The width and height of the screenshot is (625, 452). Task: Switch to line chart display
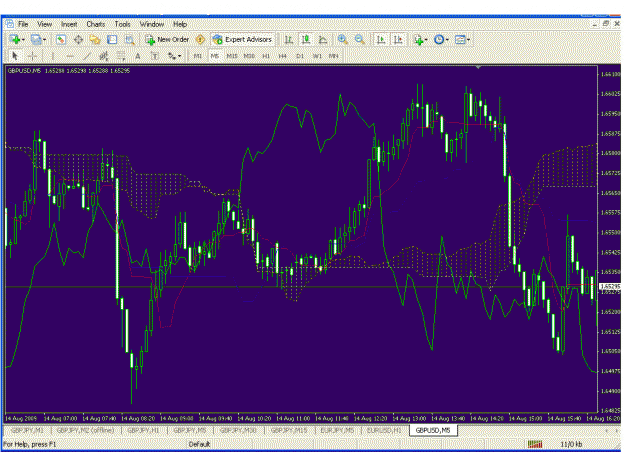click(323, 39)
